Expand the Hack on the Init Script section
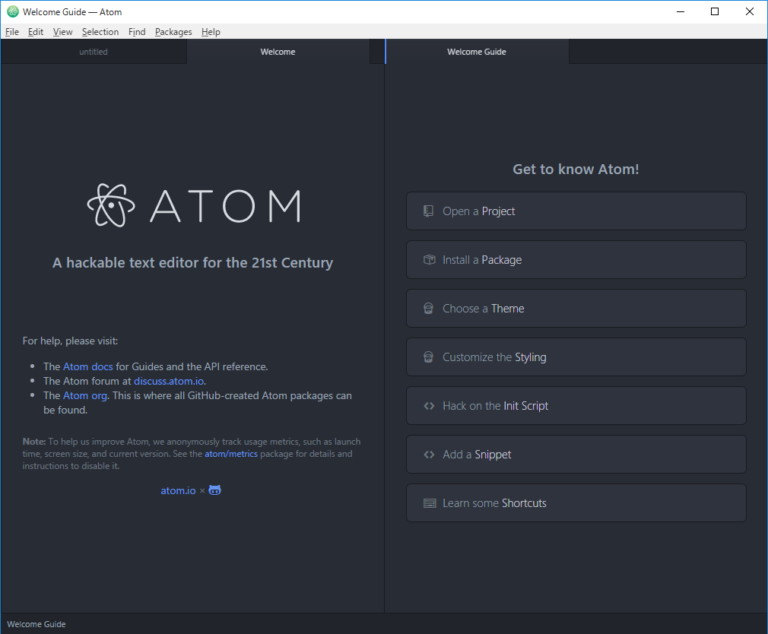 [x=576, y=406]
